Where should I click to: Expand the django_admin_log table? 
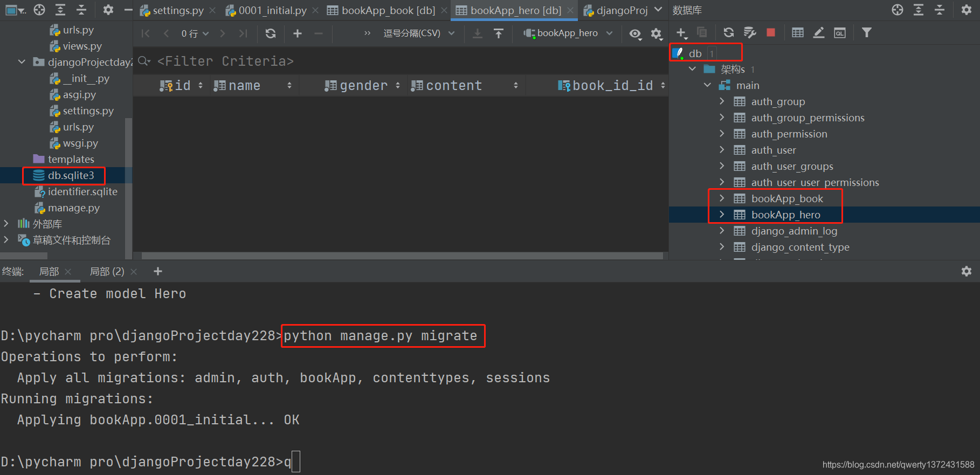pyautogui.click(x=722, y=231)
